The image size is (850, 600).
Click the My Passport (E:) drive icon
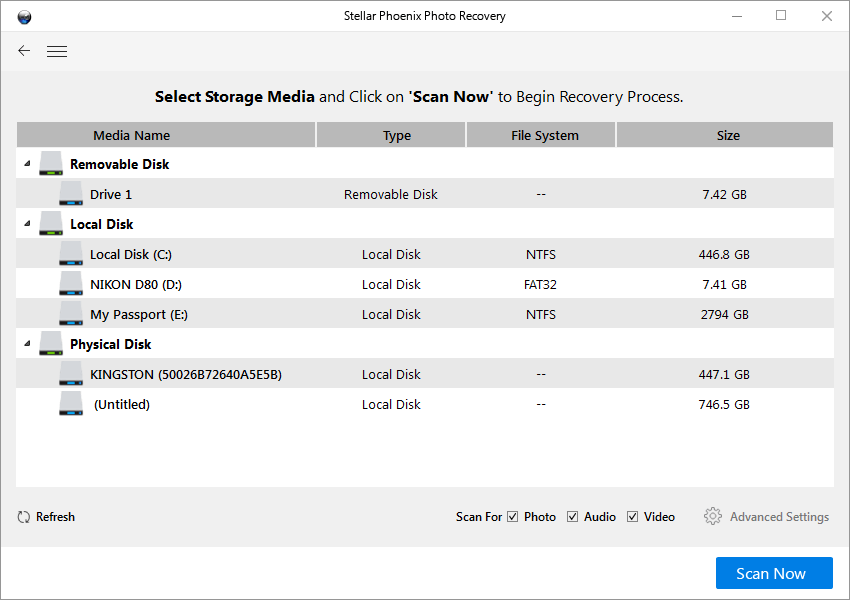tap(71, 314)
